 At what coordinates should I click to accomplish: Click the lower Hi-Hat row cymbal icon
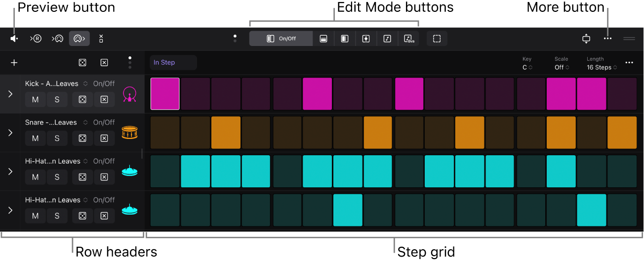pyautogui.click(x=129, y=210)
